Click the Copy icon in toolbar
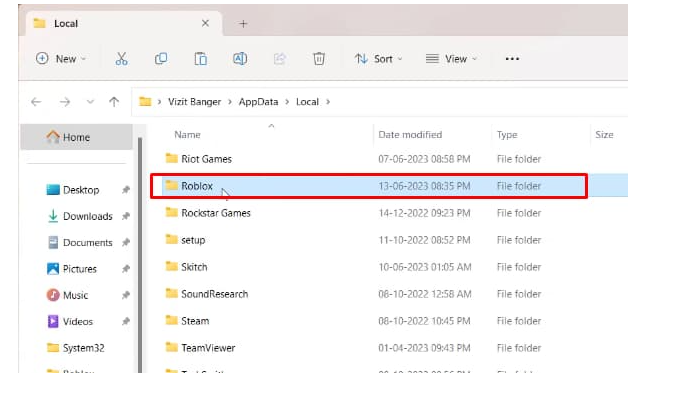Screen dimensions: 698x393 161,59
